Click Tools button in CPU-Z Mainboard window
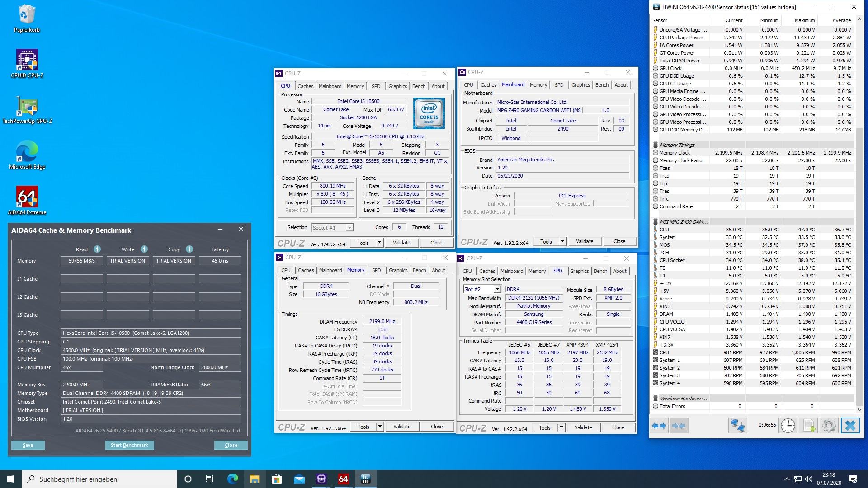Viewport: 868px width, 488px height. 546,241
